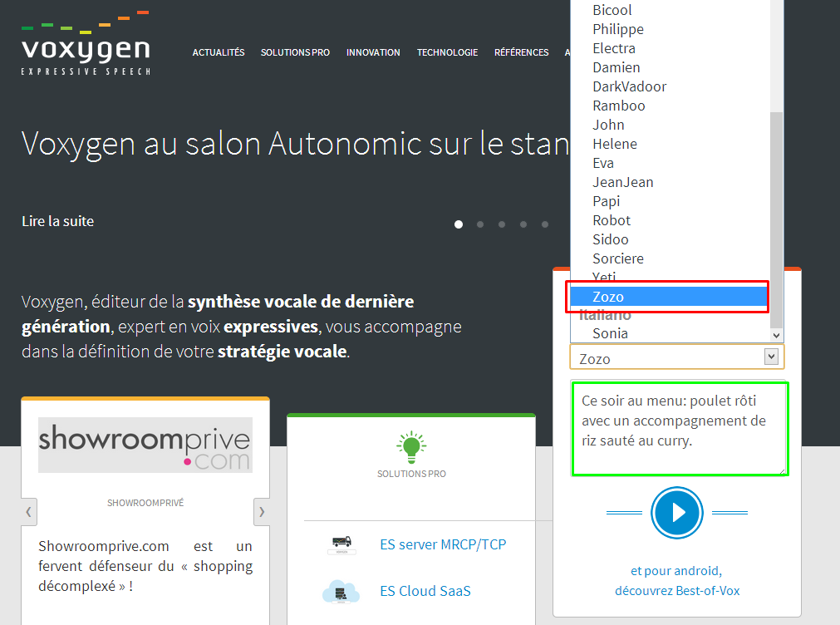
Task: Choose John voice in the list
Action: (670, 125)
